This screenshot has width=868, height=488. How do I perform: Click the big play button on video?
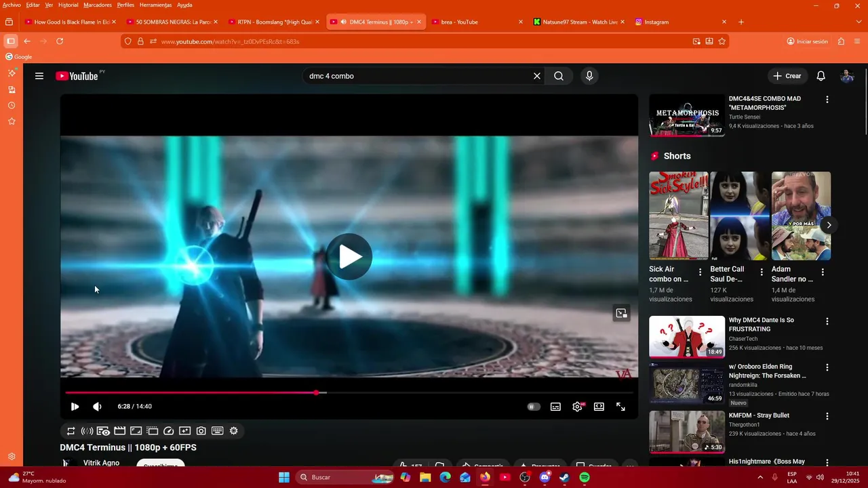349,257
